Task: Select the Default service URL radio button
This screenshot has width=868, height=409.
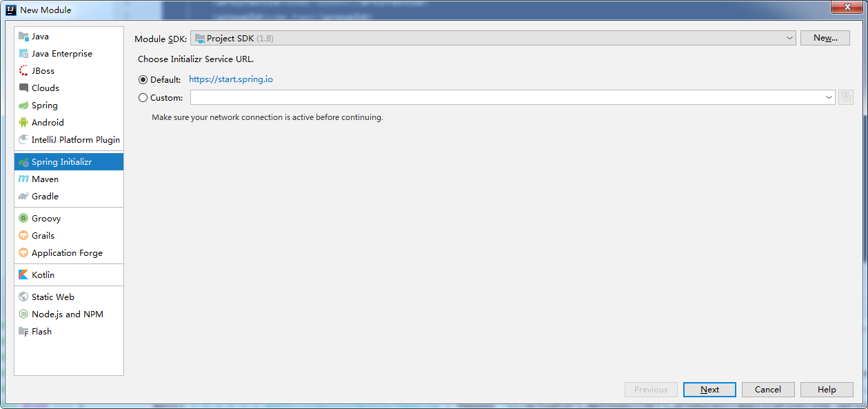Action: tap(143, 80)
